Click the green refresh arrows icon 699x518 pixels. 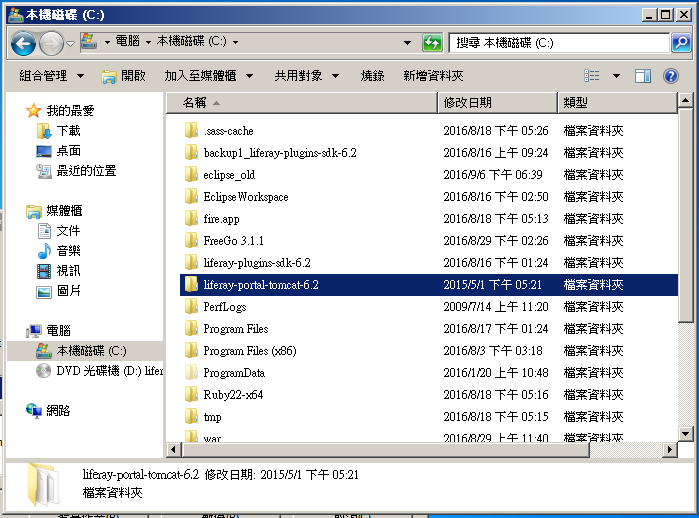pos(432,43)
